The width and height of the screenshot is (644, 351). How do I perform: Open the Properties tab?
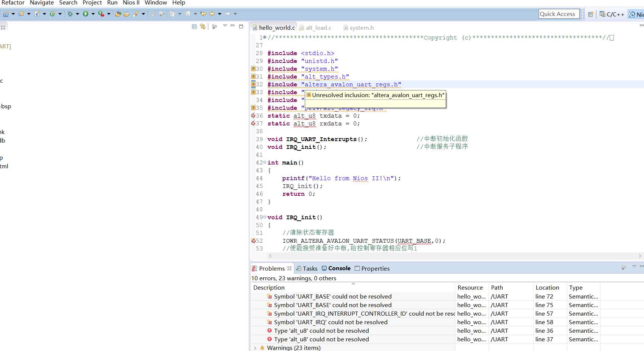[372, 268]
